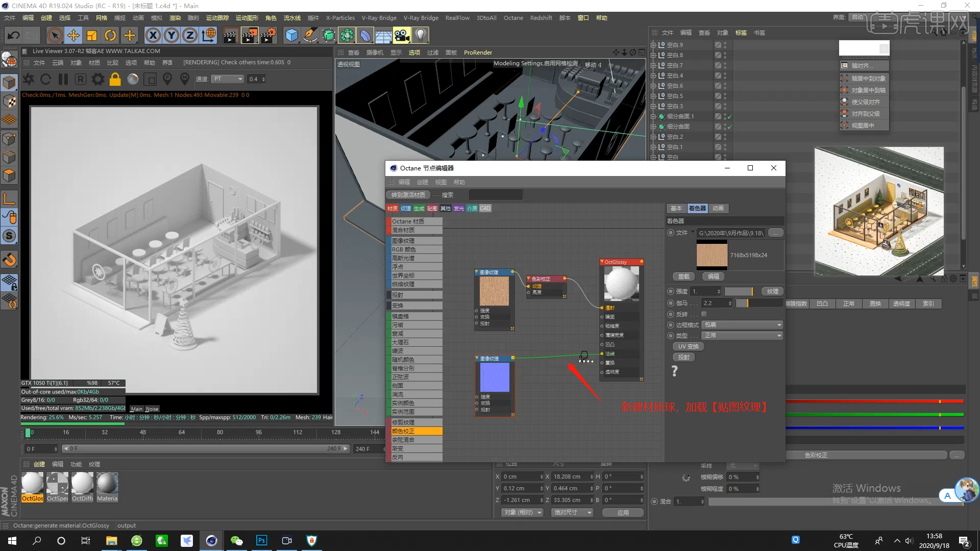The image size is (980, 551).
Task: Collapse the OctGlossy node triangle
Action: click(602, 262)
